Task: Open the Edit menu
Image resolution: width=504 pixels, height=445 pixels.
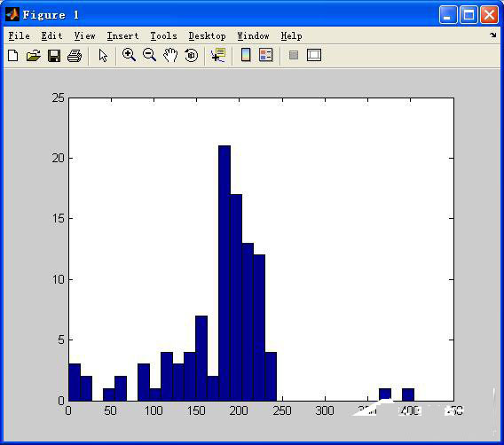Action: [x=51, y=36]
